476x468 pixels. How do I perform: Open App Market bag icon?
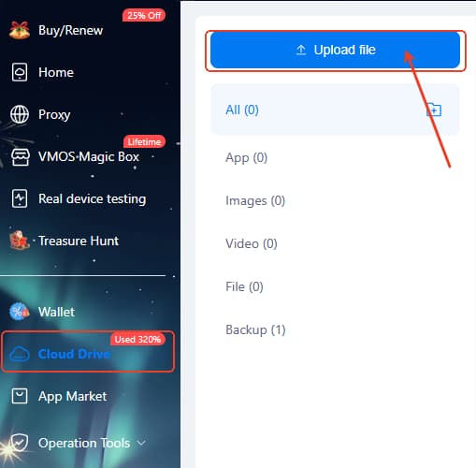click(20, 396)
